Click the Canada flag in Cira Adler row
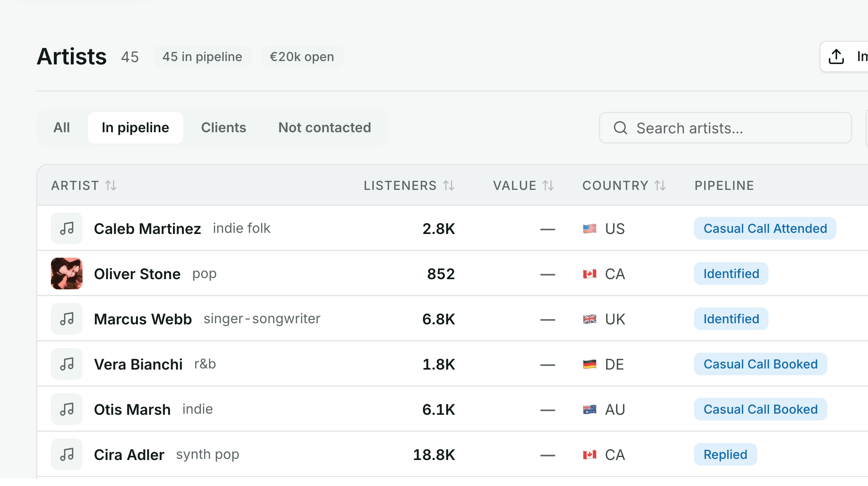Screen dimensions: 868x486 pos(590,455)
